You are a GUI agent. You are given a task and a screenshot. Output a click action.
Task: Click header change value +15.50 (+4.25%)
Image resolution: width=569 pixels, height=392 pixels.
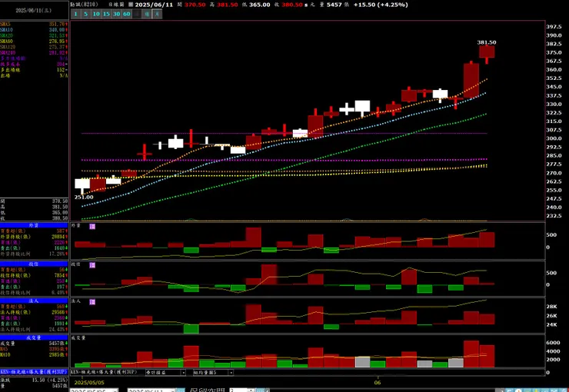[x=381, y=5]
